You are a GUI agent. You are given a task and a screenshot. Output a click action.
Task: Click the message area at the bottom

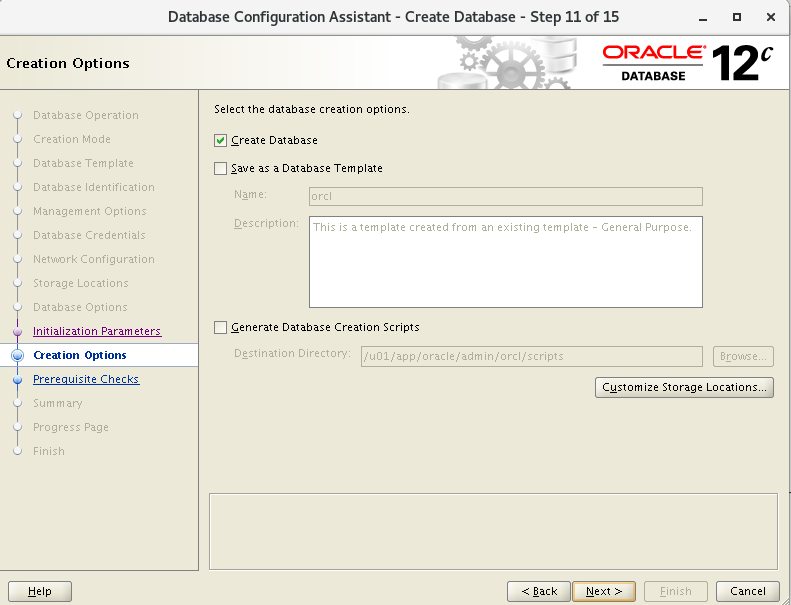[x=493, y=531]
